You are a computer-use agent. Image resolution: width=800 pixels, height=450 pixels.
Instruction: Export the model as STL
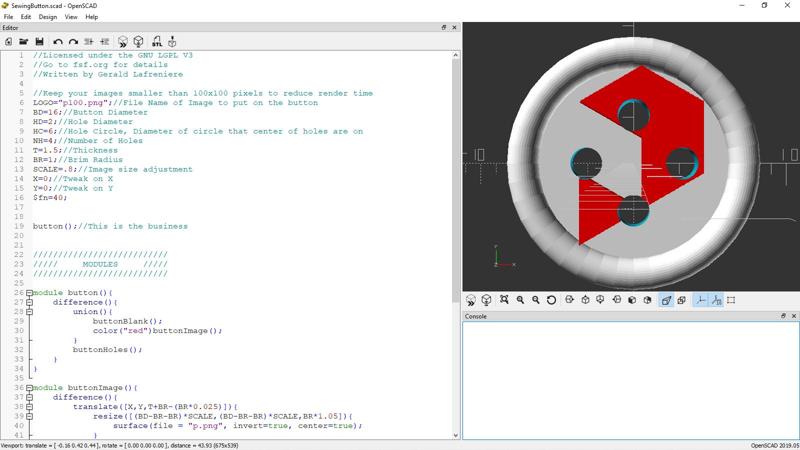click(157, 42)
